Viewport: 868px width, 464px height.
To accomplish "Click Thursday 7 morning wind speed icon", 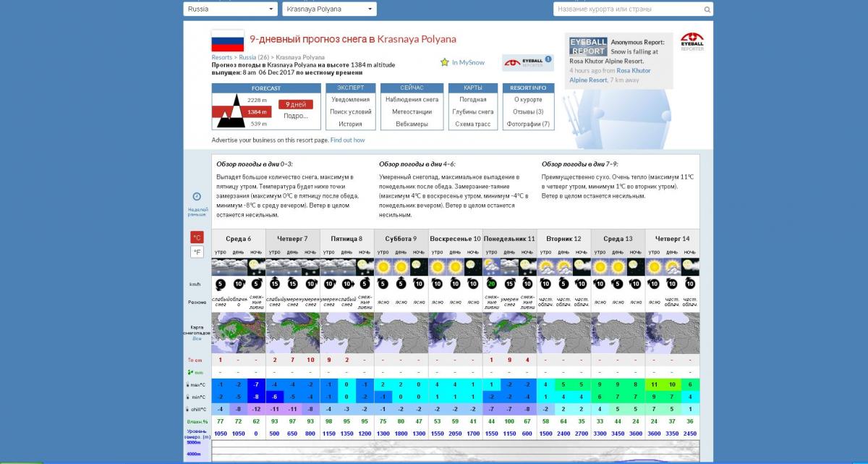I will (275, 284).
